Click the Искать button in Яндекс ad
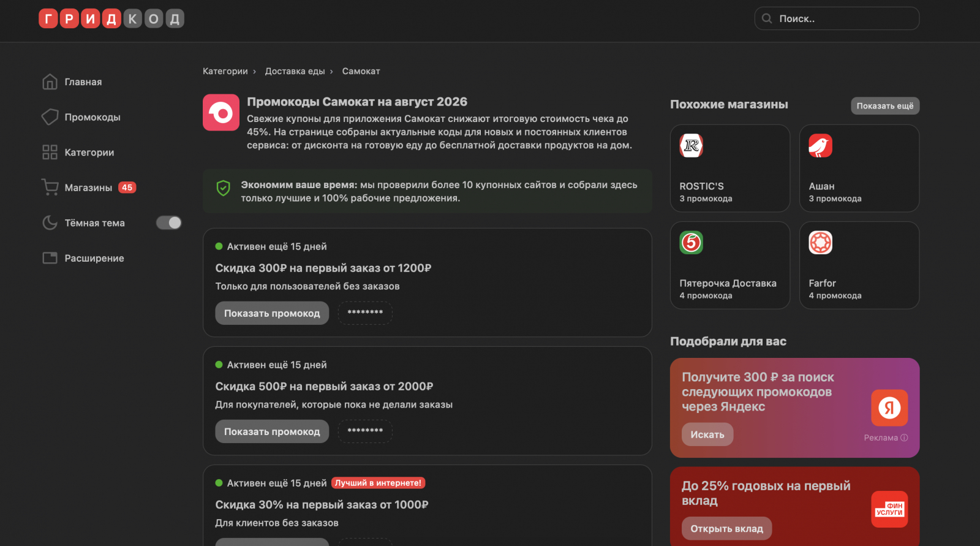The image size is (980, 546). [x=707, y=434]
